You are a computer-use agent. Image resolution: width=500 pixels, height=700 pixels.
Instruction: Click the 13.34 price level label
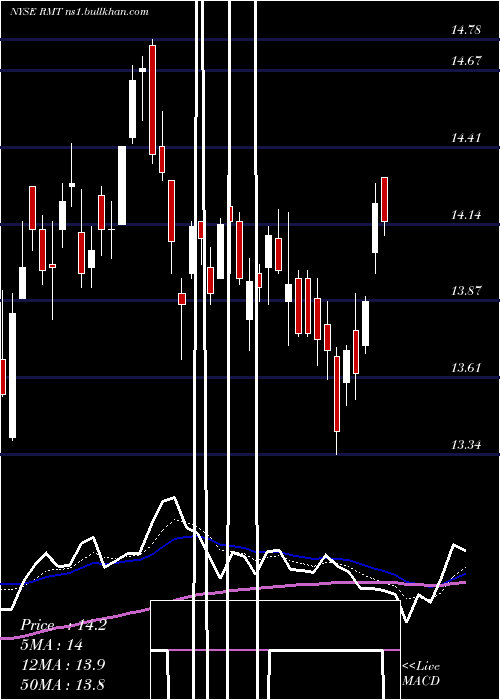tap(466, 445)
